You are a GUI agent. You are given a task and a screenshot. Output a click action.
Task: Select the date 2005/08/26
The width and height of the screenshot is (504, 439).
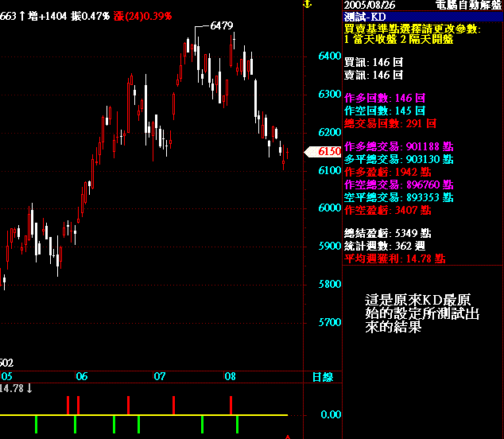tap(370, 5)
